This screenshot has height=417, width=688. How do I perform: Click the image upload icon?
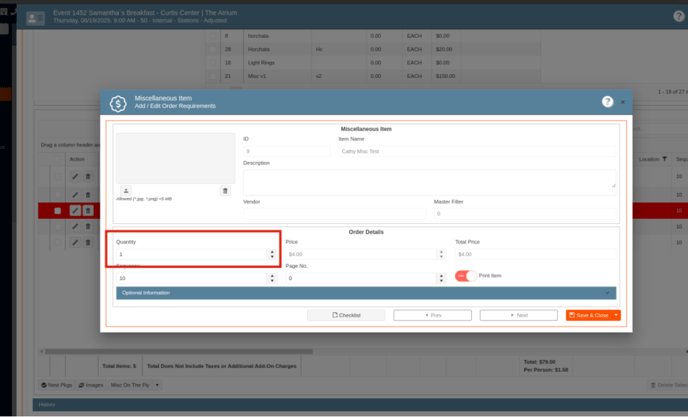click(x=126, y=191)
